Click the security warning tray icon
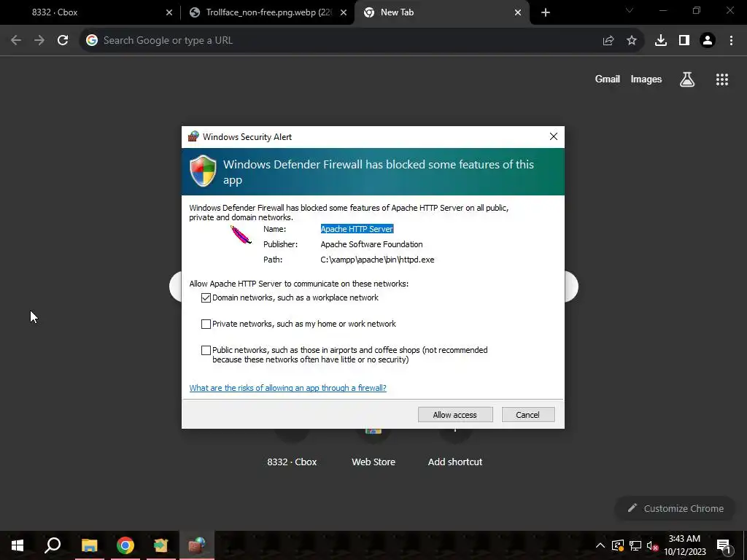This screenshot has height=560, width=747. [618, 545]
